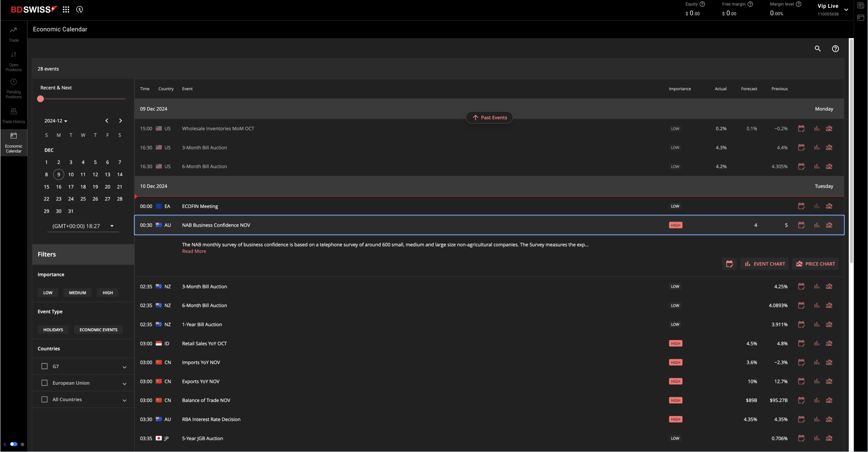Toggle MEDIUM importance filter
868x452 pixels.
(x=78, y=293)
